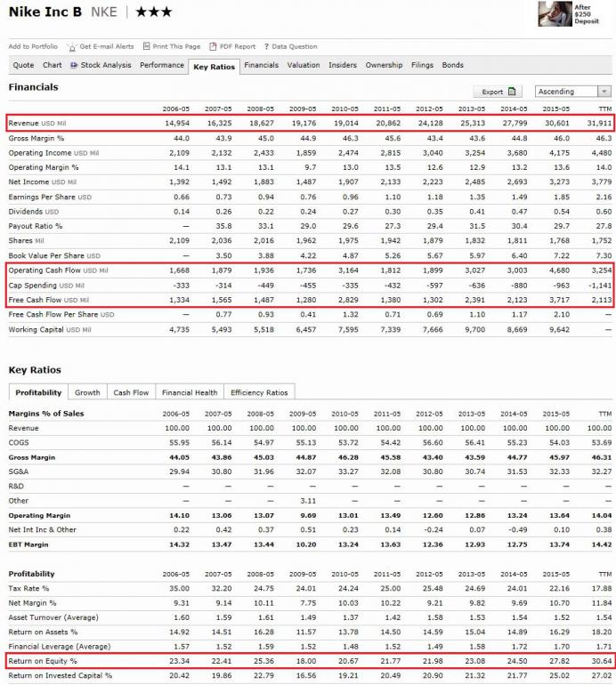Click the Other margin value 3.11

pos(308,501)
